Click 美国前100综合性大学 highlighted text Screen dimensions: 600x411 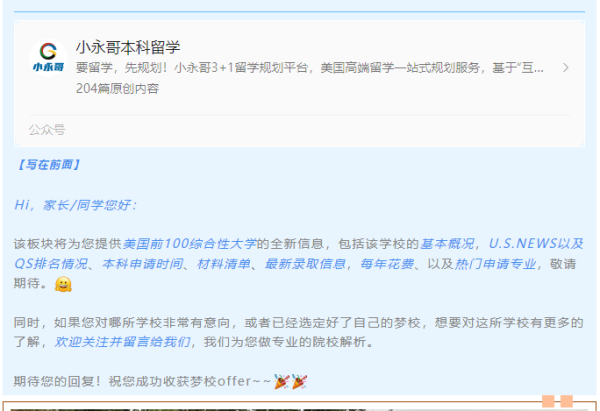189,243
